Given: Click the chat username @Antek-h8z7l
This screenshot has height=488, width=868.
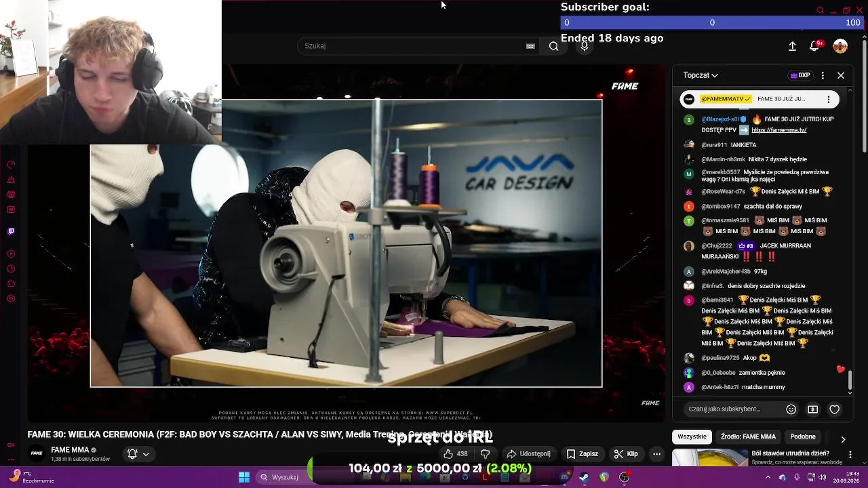Looking at the screenshot, I should pyautogui.click(x=720, y=387).
